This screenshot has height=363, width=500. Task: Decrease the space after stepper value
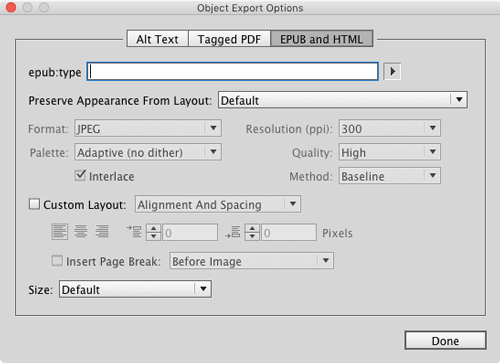(x=252, y=236)
